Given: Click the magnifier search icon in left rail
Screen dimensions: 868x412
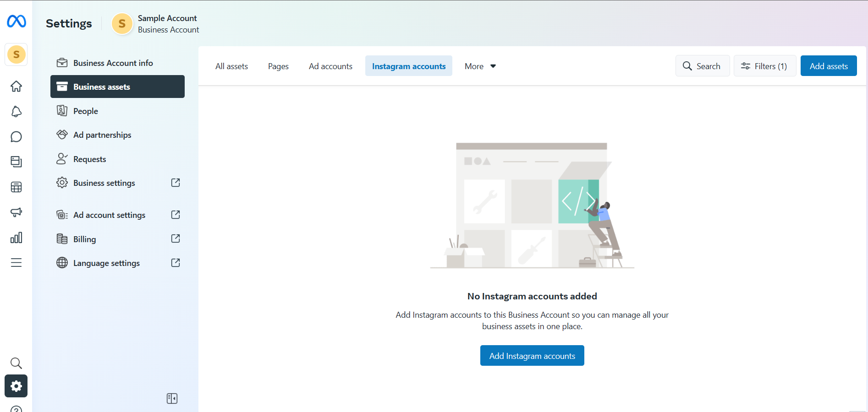Looking at the screenshot, I should click(x=16, y=363).
